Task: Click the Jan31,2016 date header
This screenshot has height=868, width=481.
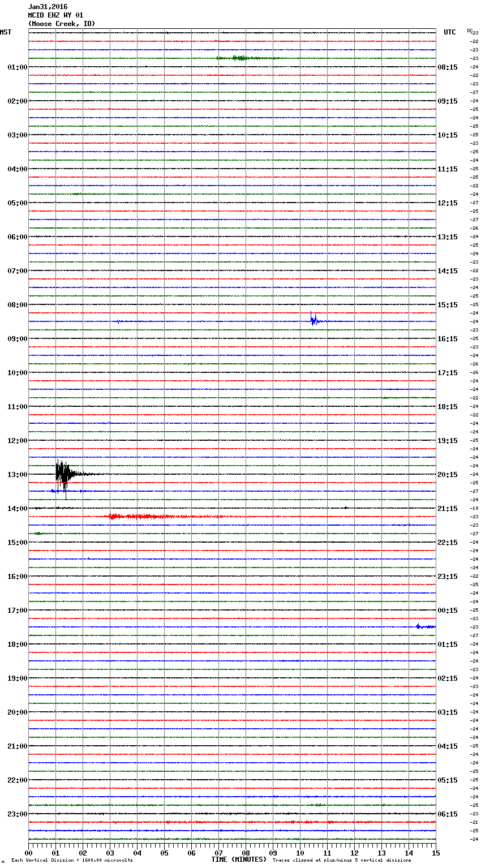Action: (x=48, y=7)
